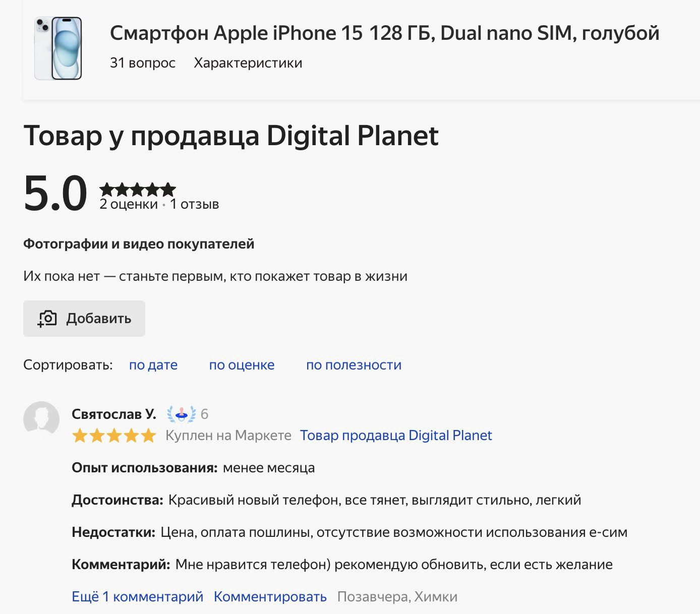Open the "Товар продавца Digital Planet" link
Image resolution: width=700 pixels, height=614 pixels.
tap(396, 436)
